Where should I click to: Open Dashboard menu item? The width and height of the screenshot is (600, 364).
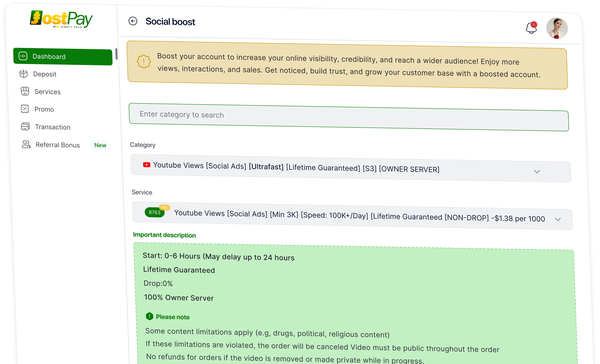pyautogui.click(x=63, y=57)
